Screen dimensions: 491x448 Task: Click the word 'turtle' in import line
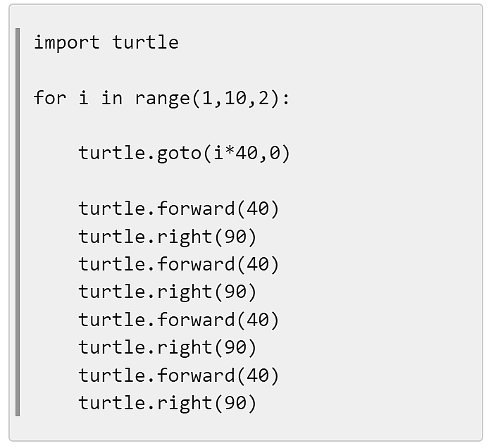[146, 42]
